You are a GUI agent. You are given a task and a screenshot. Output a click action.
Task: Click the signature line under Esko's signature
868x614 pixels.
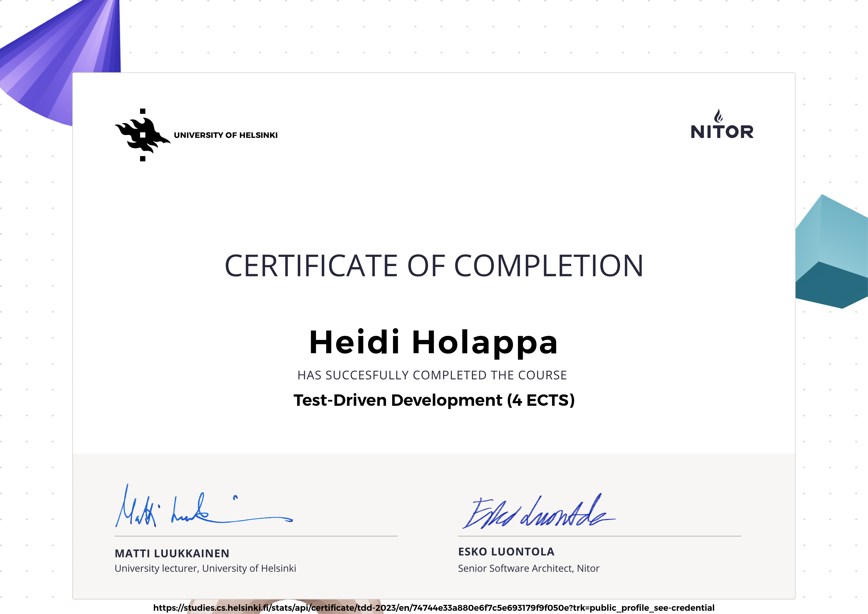[x=599, y=536]
